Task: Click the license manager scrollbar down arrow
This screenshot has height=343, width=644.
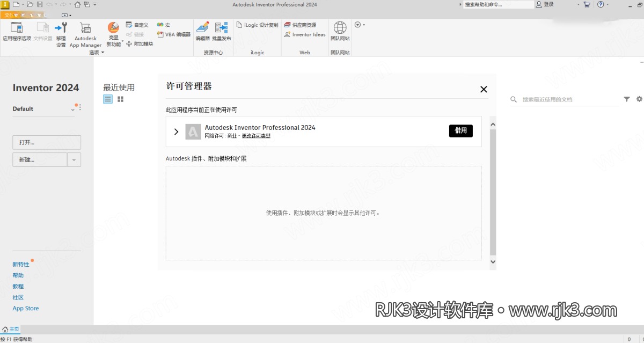Action: pos(493,262)
